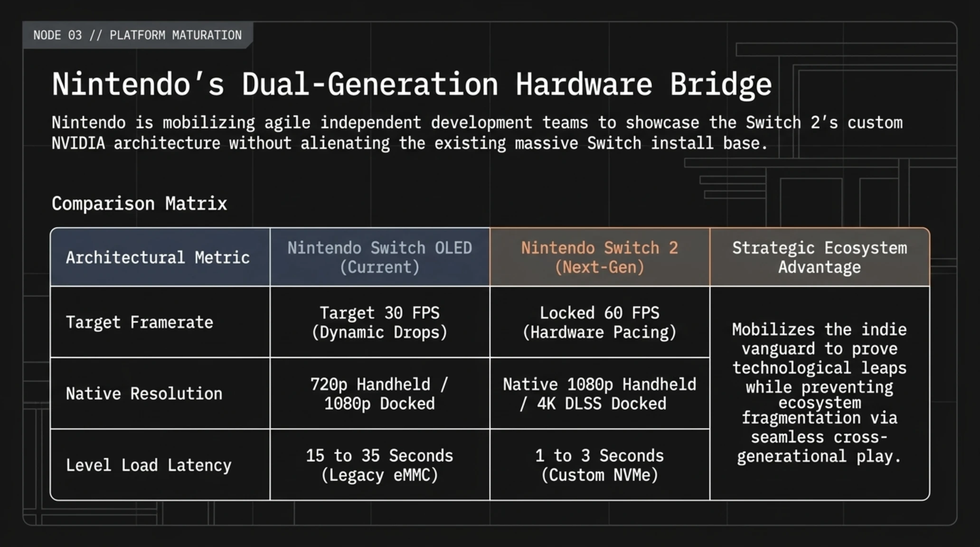Select the '720p Handheld / 1080p Docked' cell
This screenshot has height=547, width=980.
(379, 393)
